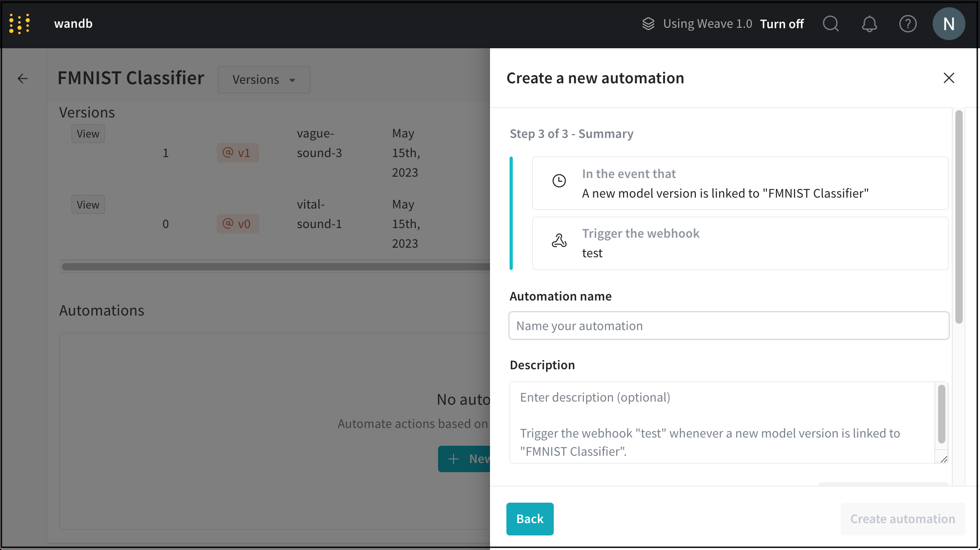Open search with the magnifier icon
This screenshot has width=980, height=550.
(831, 24)
